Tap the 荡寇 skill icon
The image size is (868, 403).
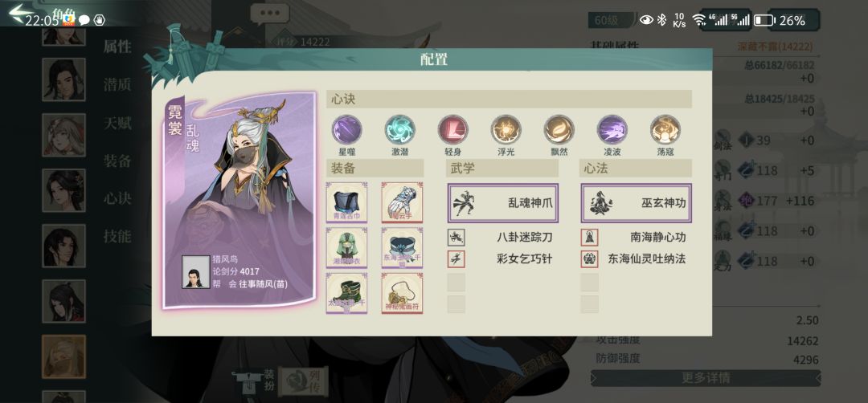(x=665, y=130)
